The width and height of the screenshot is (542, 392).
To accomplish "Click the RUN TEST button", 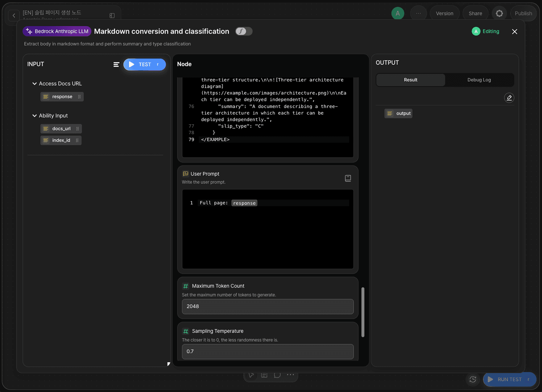I will tap(509, 379).
